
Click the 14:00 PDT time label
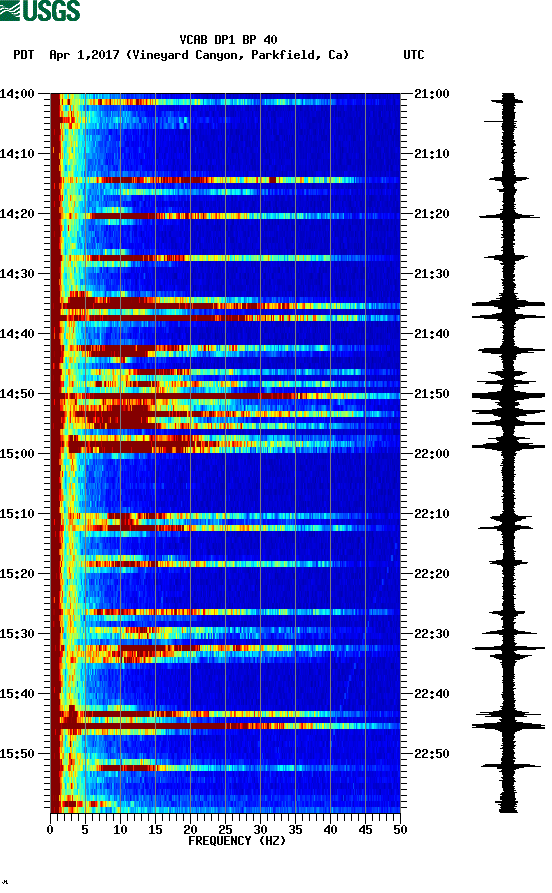17,94
